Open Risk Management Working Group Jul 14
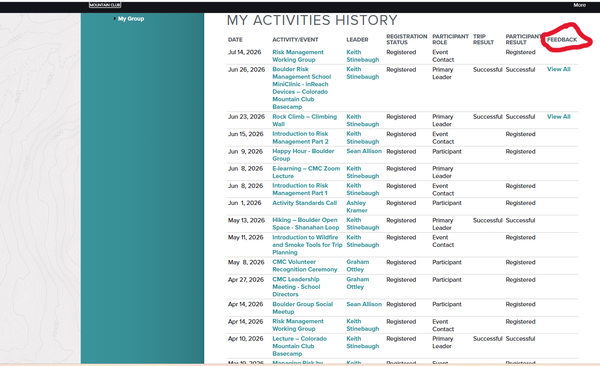 (298, 56)
